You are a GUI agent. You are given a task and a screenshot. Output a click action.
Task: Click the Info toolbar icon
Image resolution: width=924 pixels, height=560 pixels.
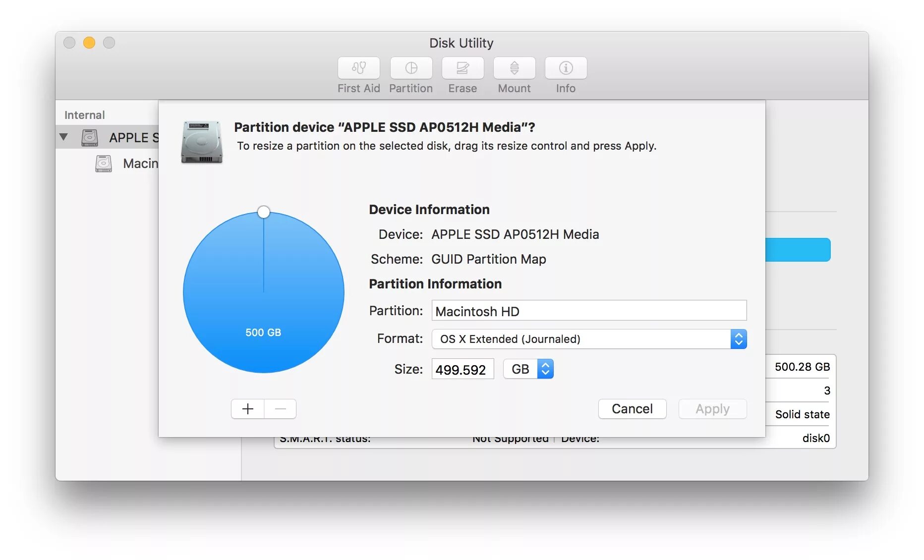tap(566, 68)
